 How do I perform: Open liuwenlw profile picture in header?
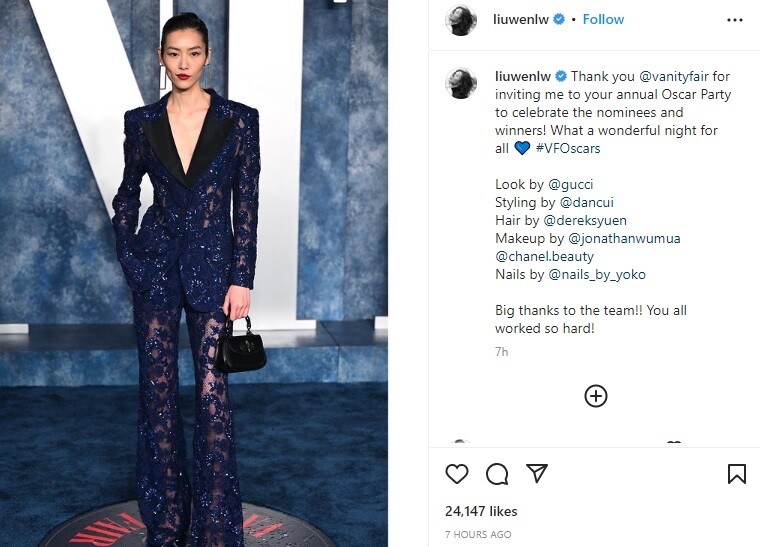(460, 20)
